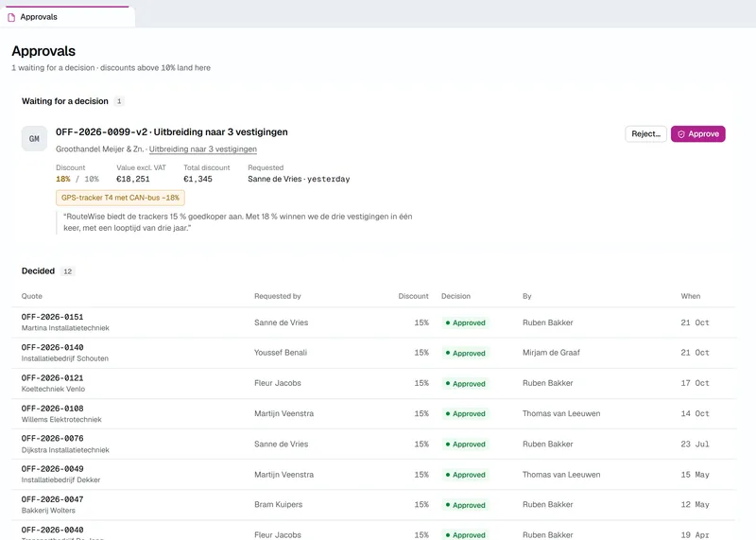This screenshot has height=540, width=756.
Task: Click the 14 Oct date
Action: click(x=695, y=413)
